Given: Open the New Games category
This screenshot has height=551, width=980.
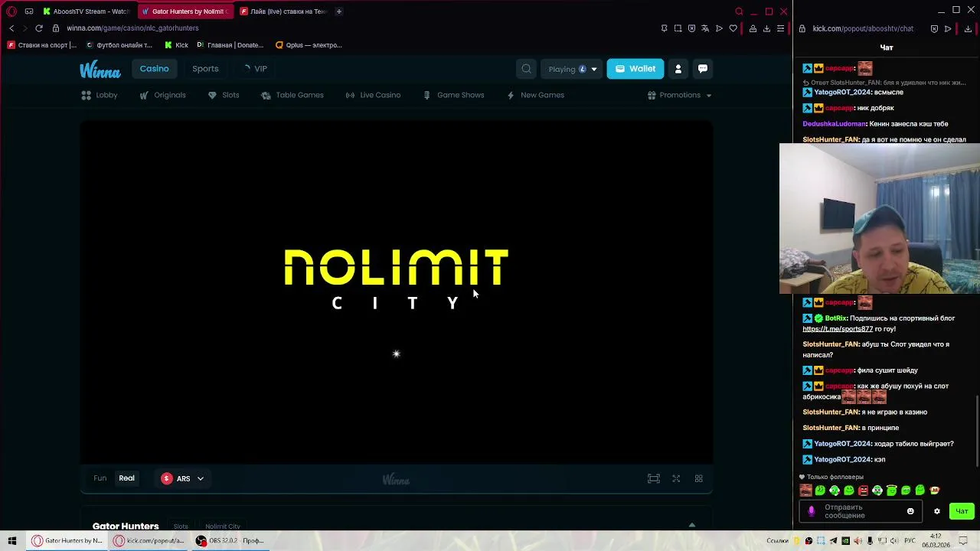Looking at the screenshot, I should click(x=535, y=95).
